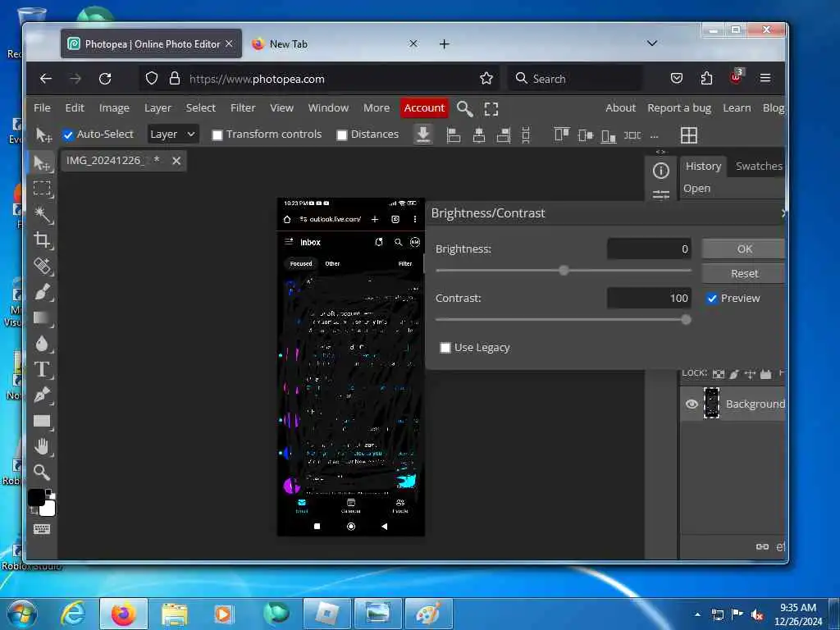This screenshot has height=630, width=840.
Task: Open the Window menu
Action: 328,107
